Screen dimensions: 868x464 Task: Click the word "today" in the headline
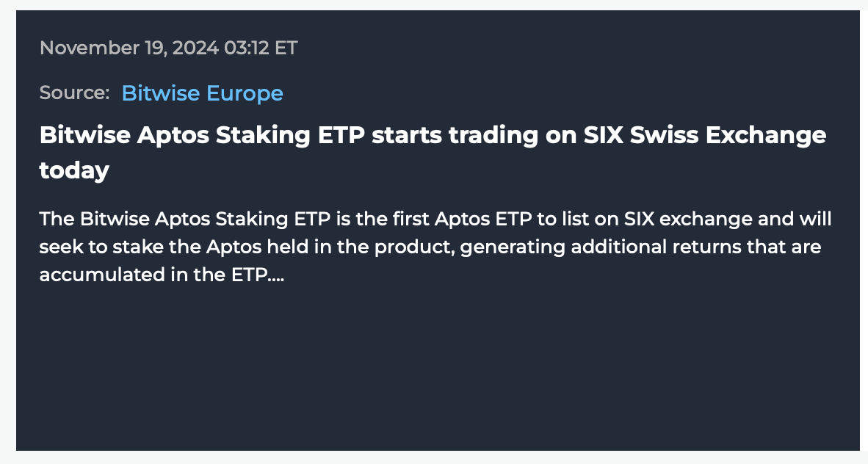(x=74, y=170)
